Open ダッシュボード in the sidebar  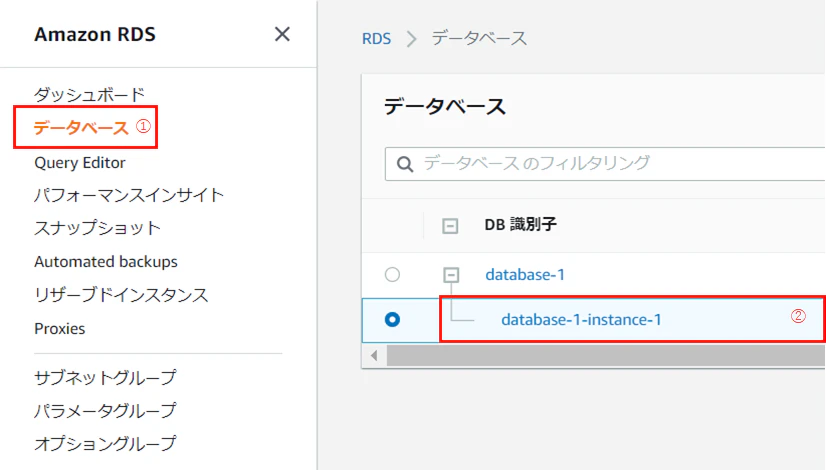click(89, 95)
